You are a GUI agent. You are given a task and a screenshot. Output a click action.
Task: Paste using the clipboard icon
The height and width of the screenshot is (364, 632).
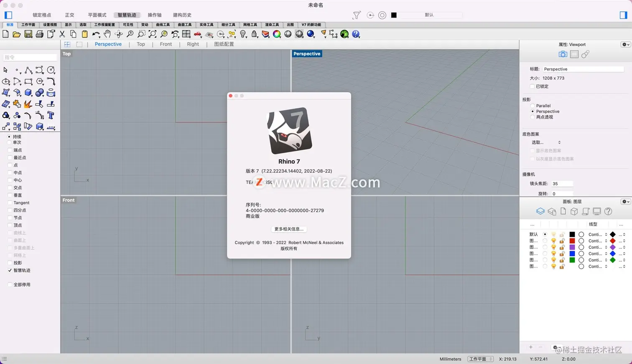tap(85, 34)
